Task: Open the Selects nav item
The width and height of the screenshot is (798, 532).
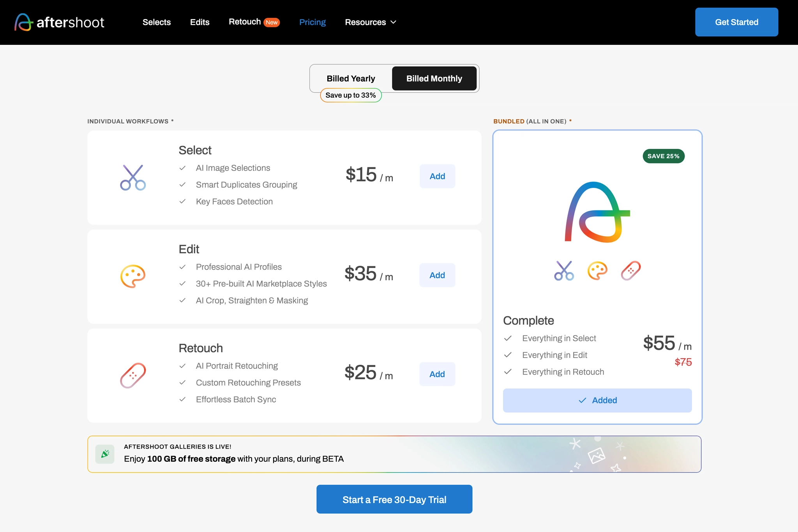Action: pyautogui.click(x=157, y=22)
